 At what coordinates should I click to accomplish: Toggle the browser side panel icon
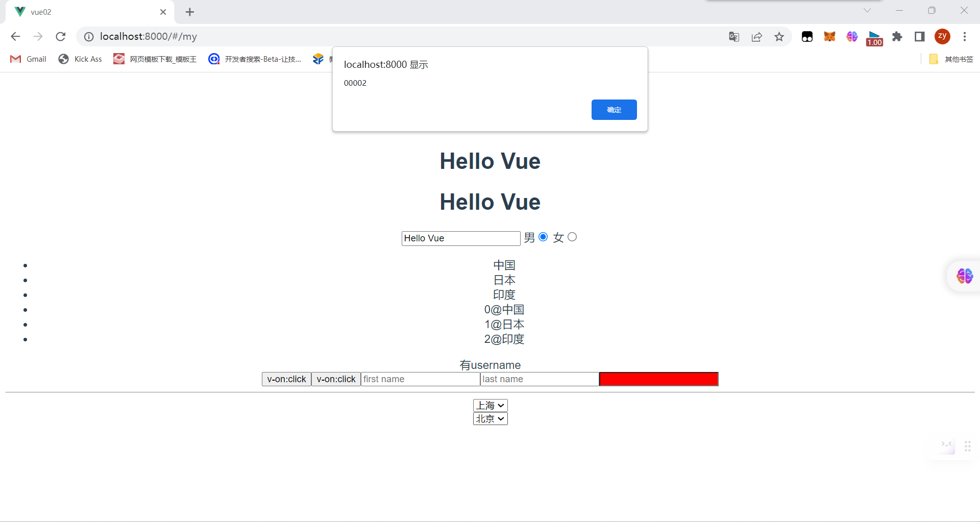coord(919,37)
